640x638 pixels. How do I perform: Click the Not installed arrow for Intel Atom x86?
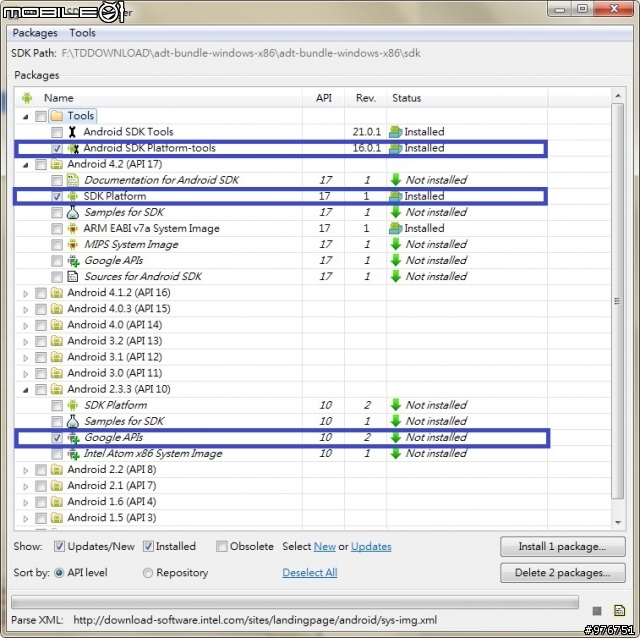[x=396, y=453]
